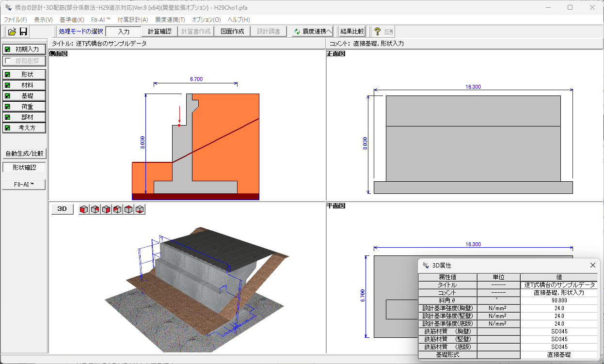Toggle the 形状 checked item in sidebar

24,75
